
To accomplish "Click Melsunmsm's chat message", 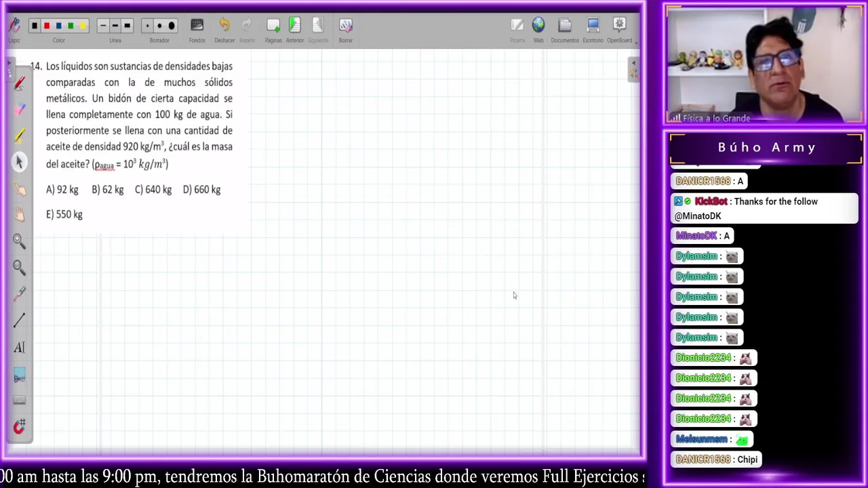I will click(x=712, y=439).
